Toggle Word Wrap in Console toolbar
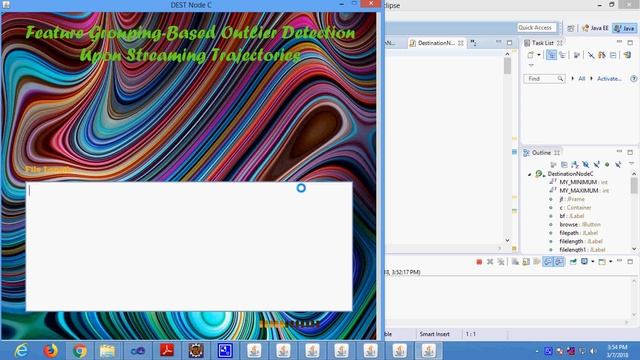This screenshot has height=360, width=640. (537, 262)
